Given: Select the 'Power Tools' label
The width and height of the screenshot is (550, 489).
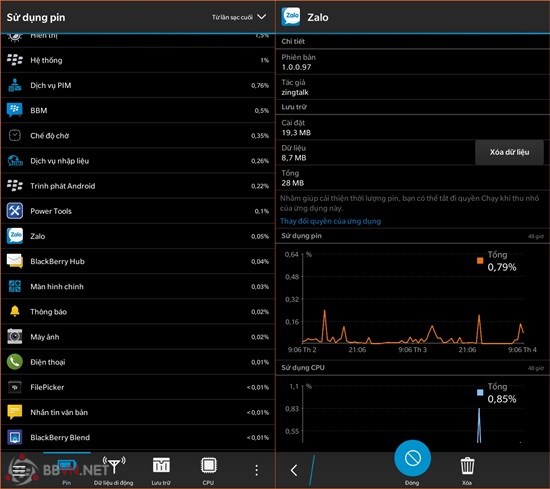Looking at the screenshot, I should 51,211.
